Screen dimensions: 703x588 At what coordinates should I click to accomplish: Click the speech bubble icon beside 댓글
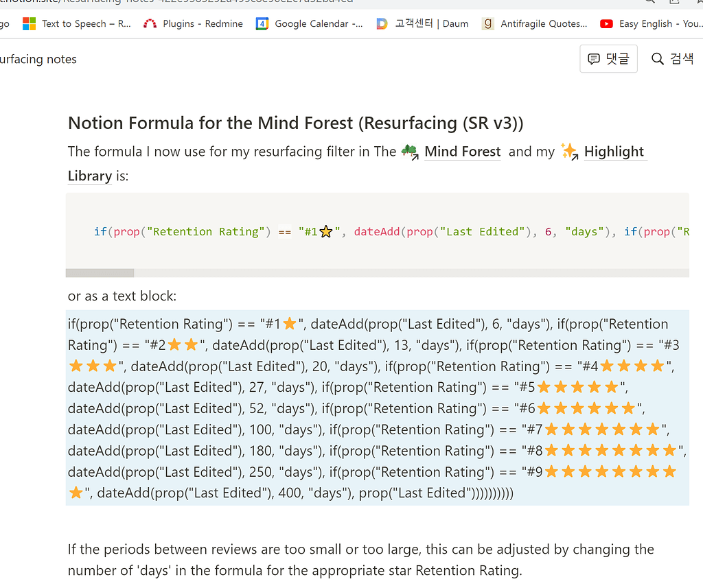coord(595,59)
